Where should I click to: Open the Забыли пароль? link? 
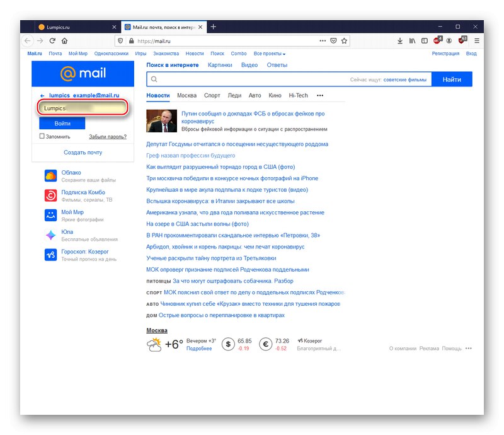(108, 137)
